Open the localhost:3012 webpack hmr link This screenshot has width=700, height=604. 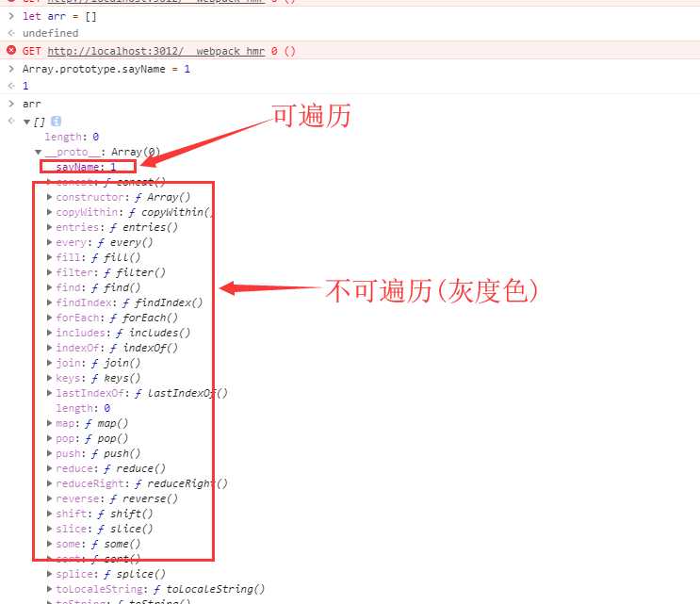[155, 51]
